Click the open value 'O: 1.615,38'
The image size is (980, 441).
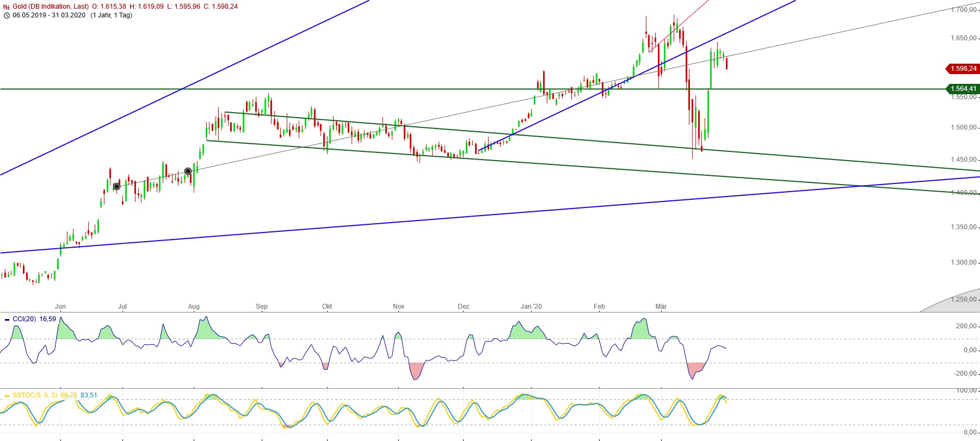pos(109,7)
